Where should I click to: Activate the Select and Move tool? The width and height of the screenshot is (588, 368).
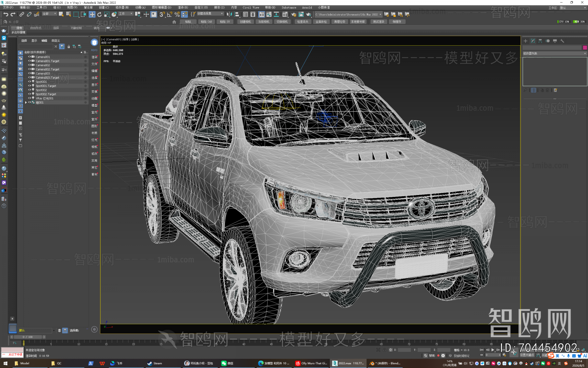(x=92, y=14)
